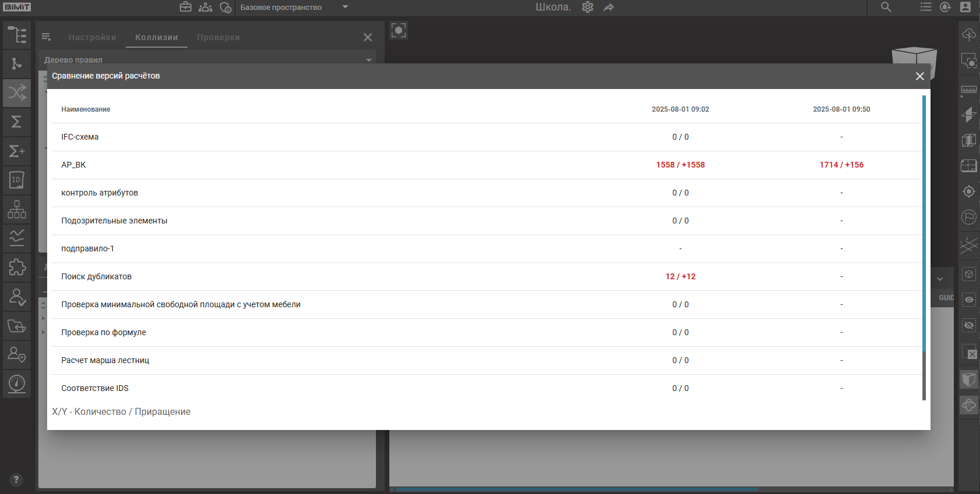Image resolution: width=980 pixels, height=494 pixels.
Task: Open the 2D drawings sidebar icon
Action: point(17,180)
